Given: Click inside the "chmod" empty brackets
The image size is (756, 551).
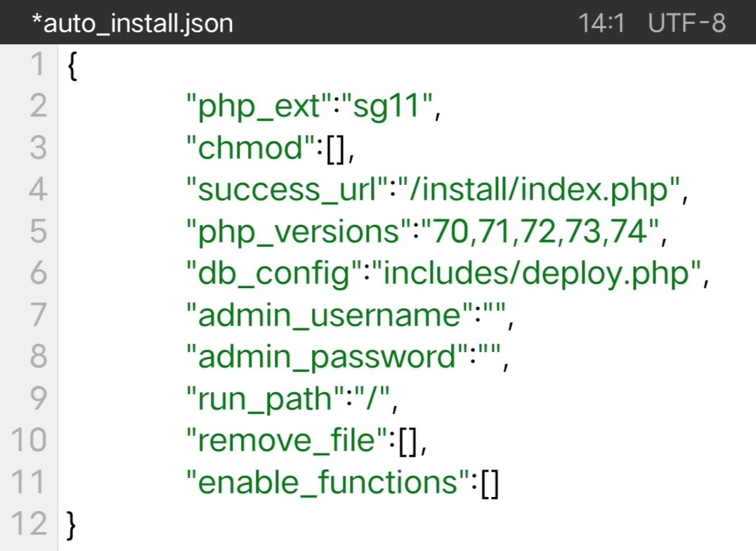Looking at the screenshot, I should pos(336,148).
